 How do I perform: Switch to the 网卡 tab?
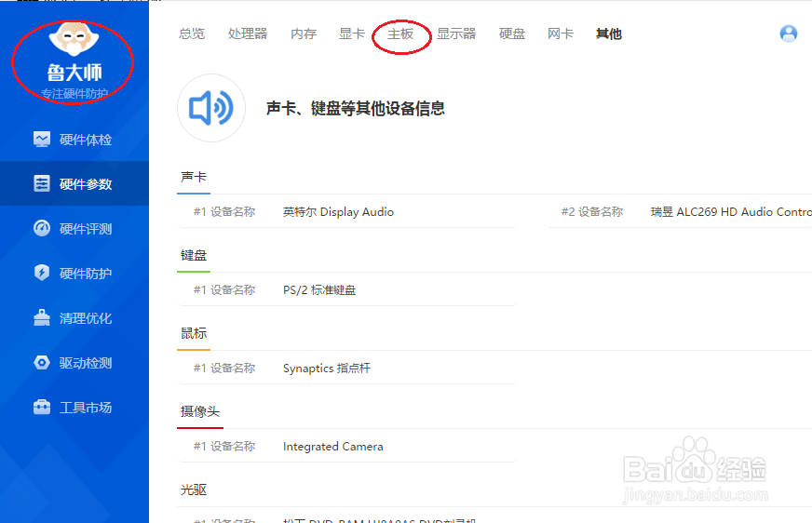coord(561,34)
